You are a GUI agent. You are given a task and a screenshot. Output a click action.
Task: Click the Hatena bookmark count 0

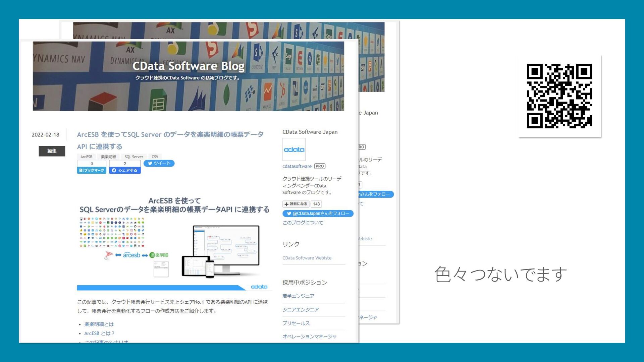92,164
